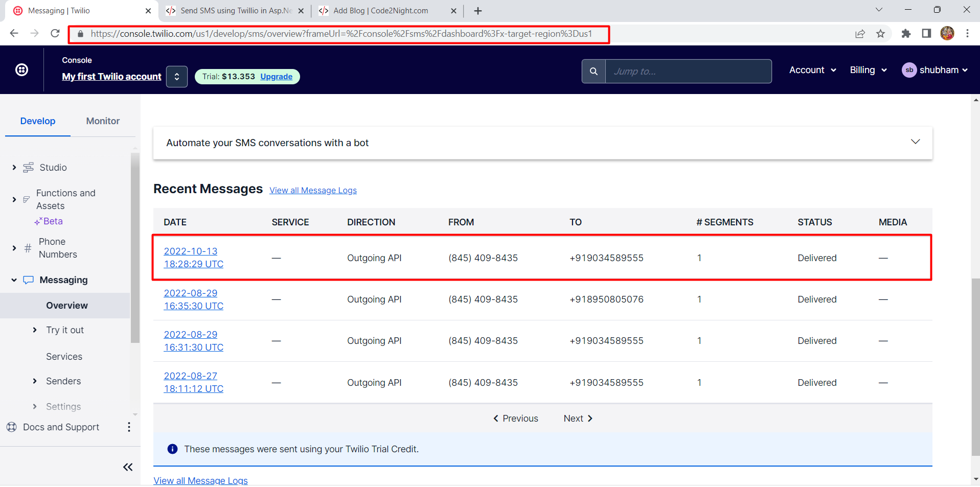Open Chrome profile avatar
This screenshot has height=487, width=980.
click(947, 34)
